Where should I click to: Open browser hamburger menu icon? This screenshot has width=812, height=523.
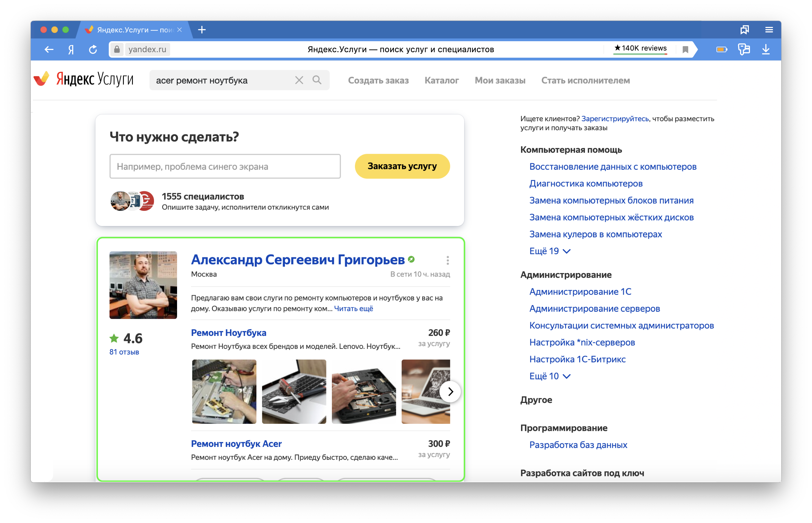click(x=769, y=30)
